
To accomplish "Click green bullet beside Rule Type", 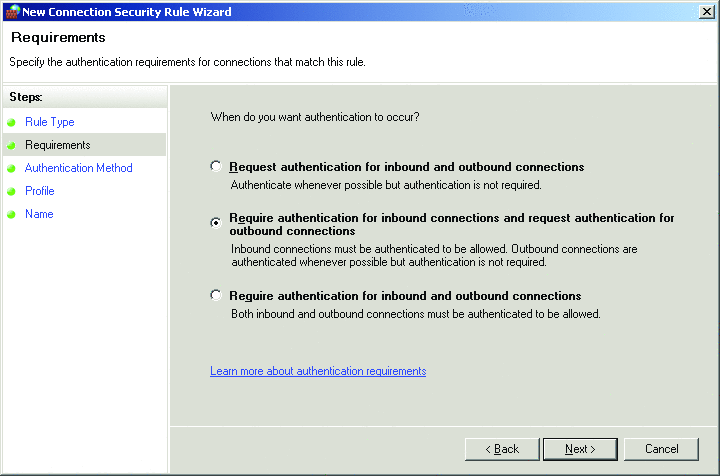I will 12,122.
